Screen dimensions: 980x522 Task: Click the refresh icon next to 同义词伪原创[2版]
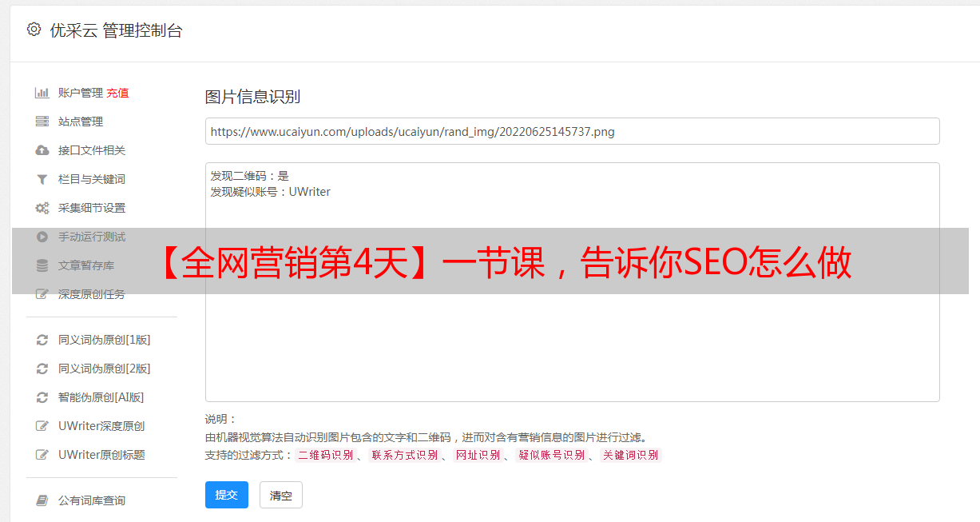click(42, 369)
